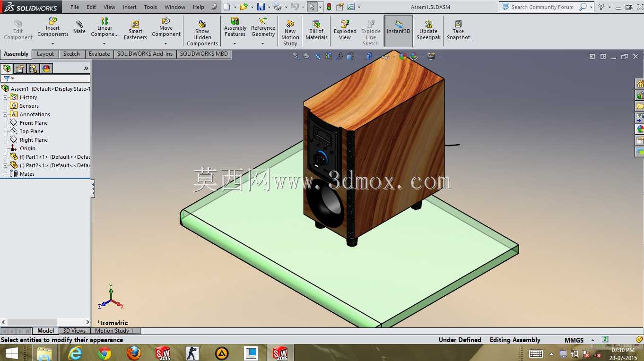Click the Insert Components tool
The height and width of the screenshot is (361, 644).
click(53, 27)
